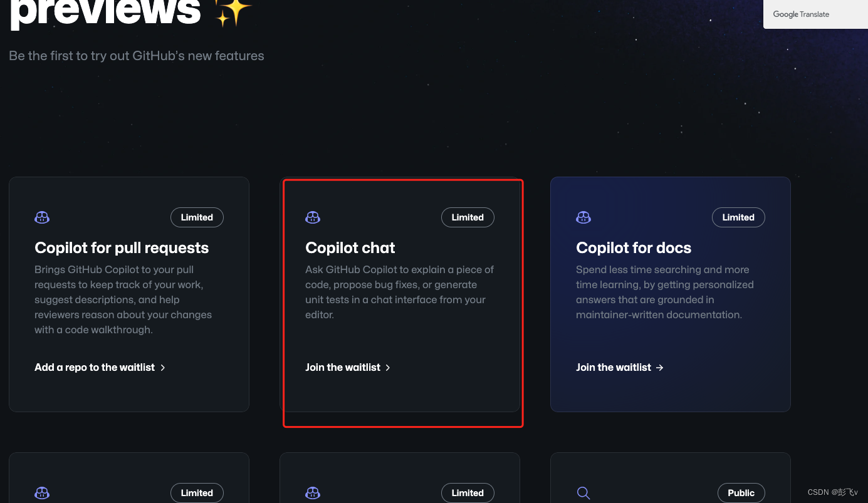Click the magnifying glass icon on Public card
Screen dimensions: 868x503
pos(583,493)
